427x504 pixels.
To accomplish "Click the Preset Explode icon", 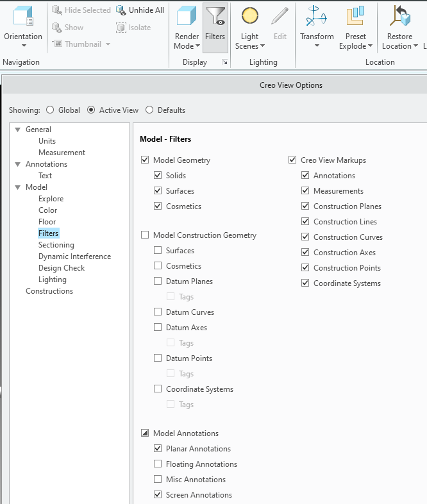I will (x=356, y=17).
